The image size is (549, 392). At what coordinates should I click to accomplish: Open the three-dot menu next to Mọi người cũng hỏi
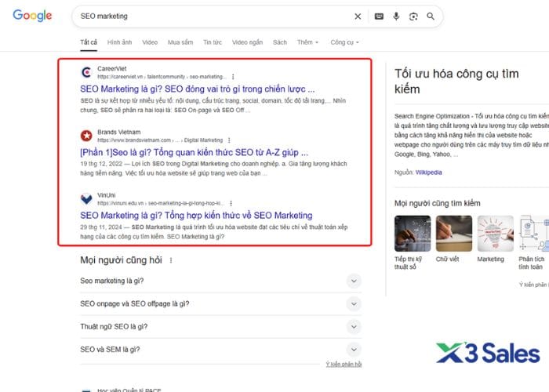point(171,260)
